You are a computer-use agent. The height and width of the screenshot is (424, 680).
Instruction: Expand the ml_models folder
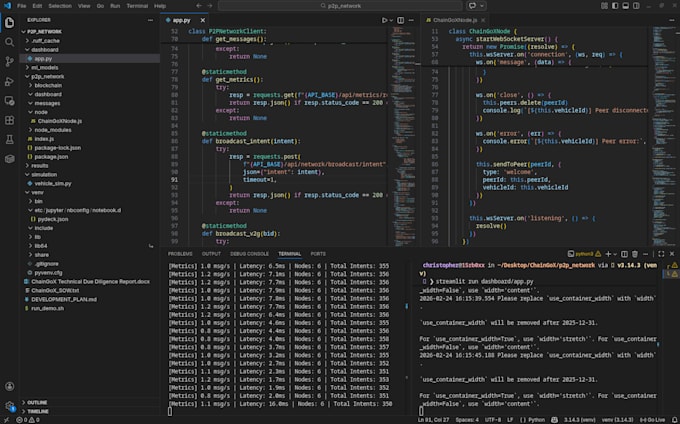45,68
